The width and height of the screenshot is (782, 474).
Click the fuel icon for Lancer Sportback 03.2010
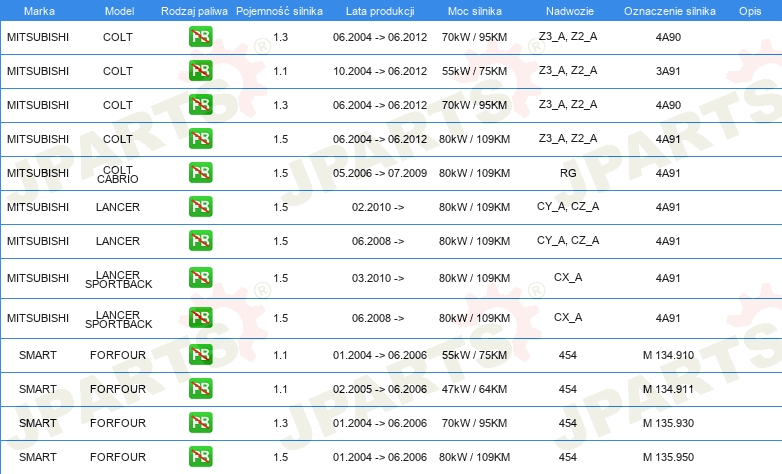(200, 278)
